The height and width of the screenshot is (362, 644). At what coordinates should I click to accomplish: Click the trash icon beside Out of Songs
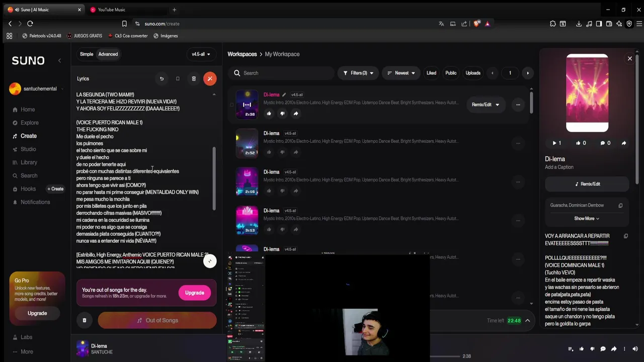(x=85, y=320)
